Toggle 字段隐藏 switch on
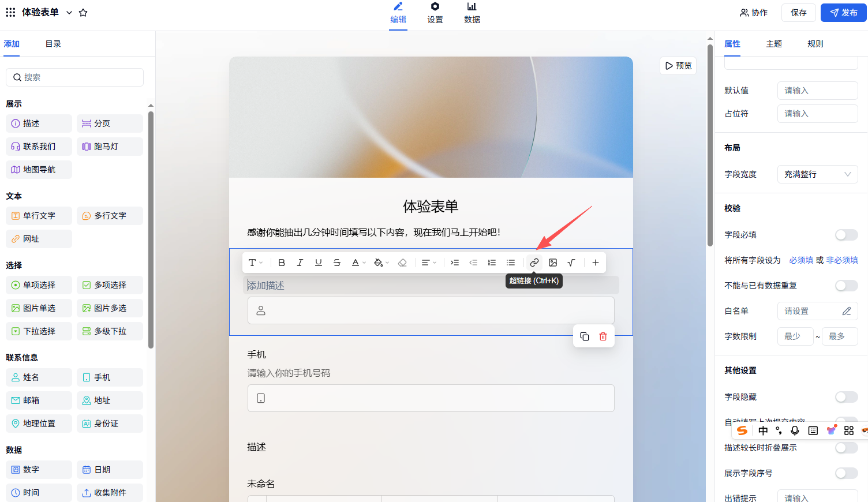 [846, 397]
